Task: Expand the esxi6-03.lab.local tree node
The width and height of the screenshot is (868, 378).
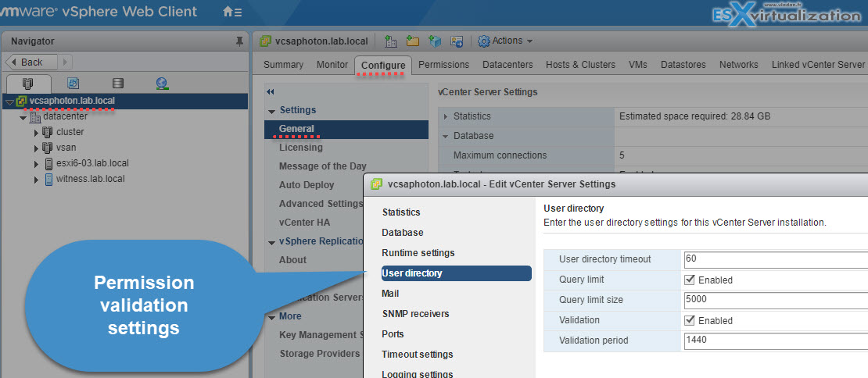Action: pos(37,163)
